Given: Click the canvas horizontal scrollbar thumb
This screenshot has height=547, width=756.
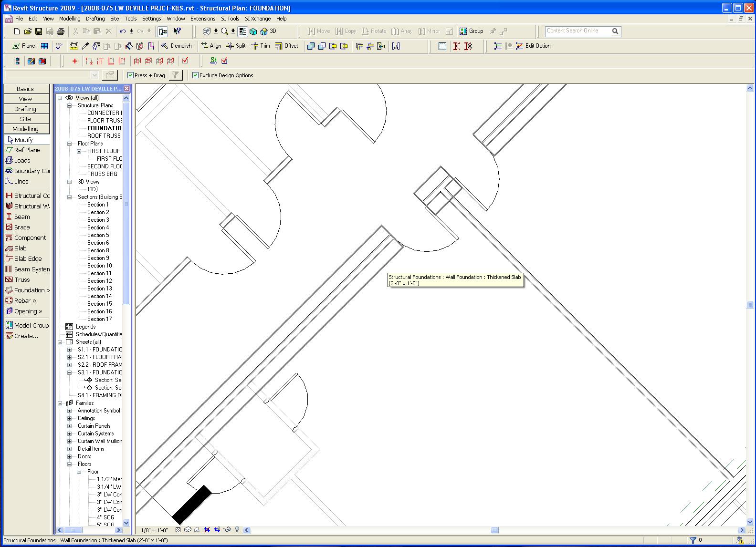Looking at the screenshot, I should (x=494, y=530).
